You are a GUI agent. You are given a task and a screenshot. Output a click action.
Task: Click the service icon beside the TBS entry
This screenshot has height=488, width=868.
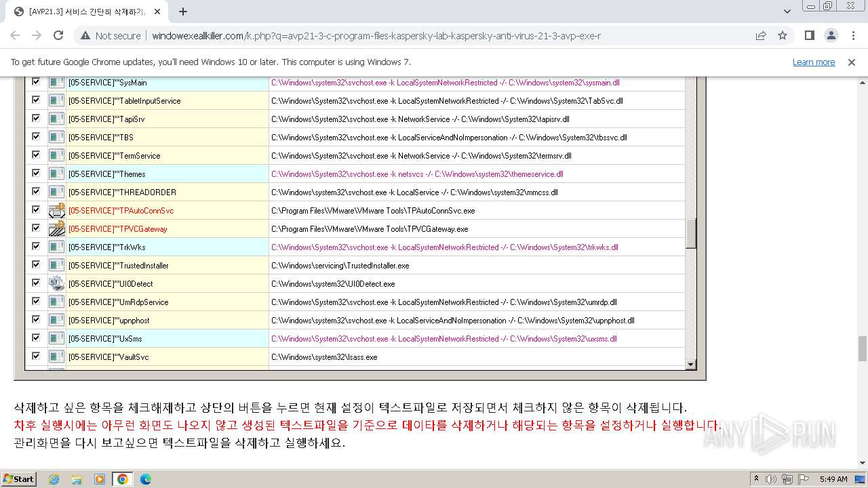(x=56, y=138)
